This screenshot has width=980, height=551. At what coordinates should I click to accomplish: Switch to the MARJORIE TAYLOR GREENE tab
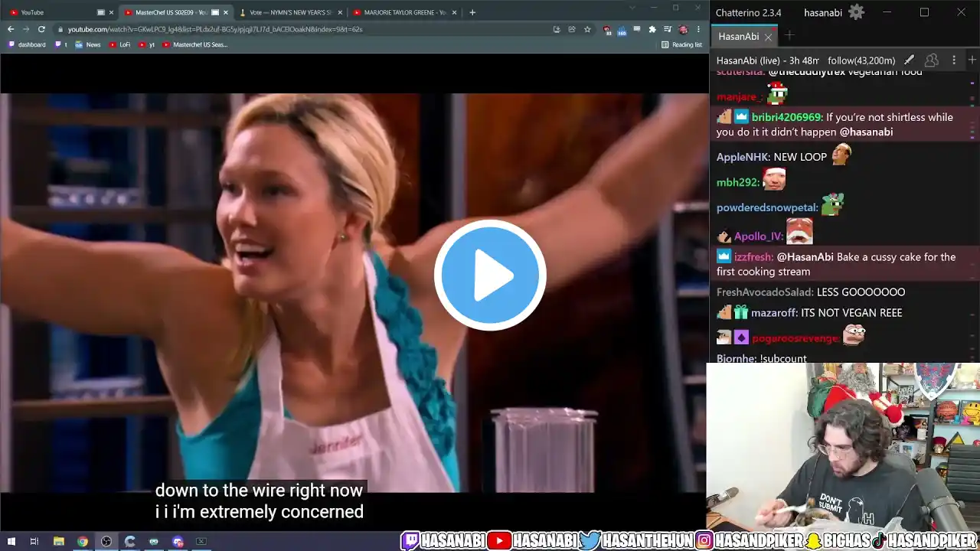click(400, 12)
